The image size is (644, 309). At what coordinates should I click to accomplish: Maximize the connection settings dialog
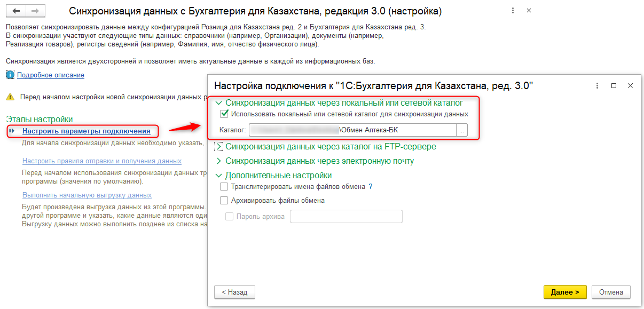click(x=614, y=86)
